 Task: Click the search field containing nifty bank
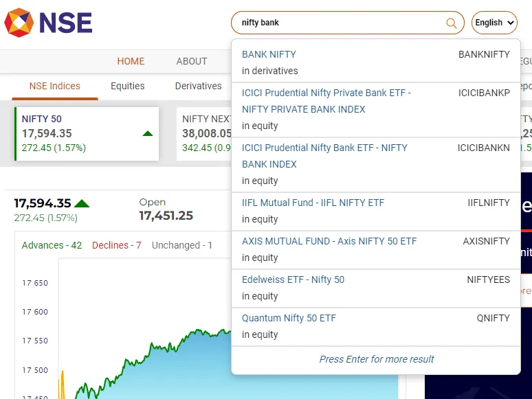pos(337,23)
